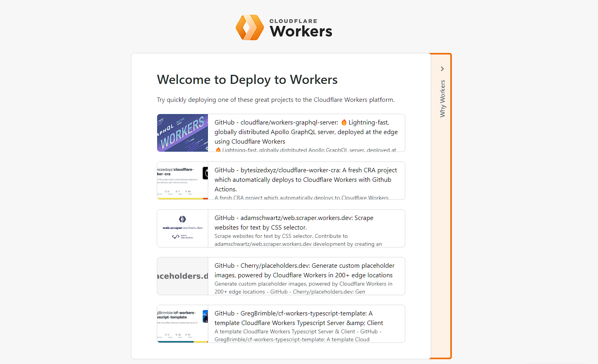Image resolution: width=598 pixels, height=364 pixels.
Task: Click the Cloudflare Workers wordmark text
Action: pos(301,28)
